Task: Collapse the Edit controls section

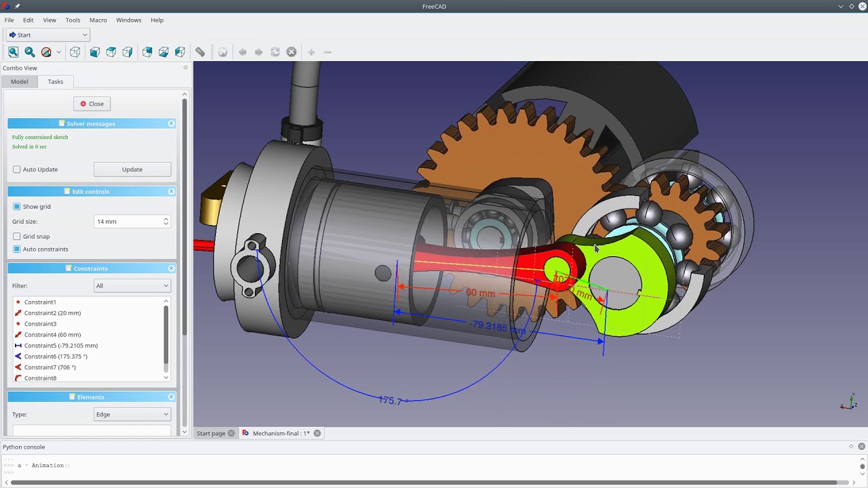Action: [x=171, y=191]
